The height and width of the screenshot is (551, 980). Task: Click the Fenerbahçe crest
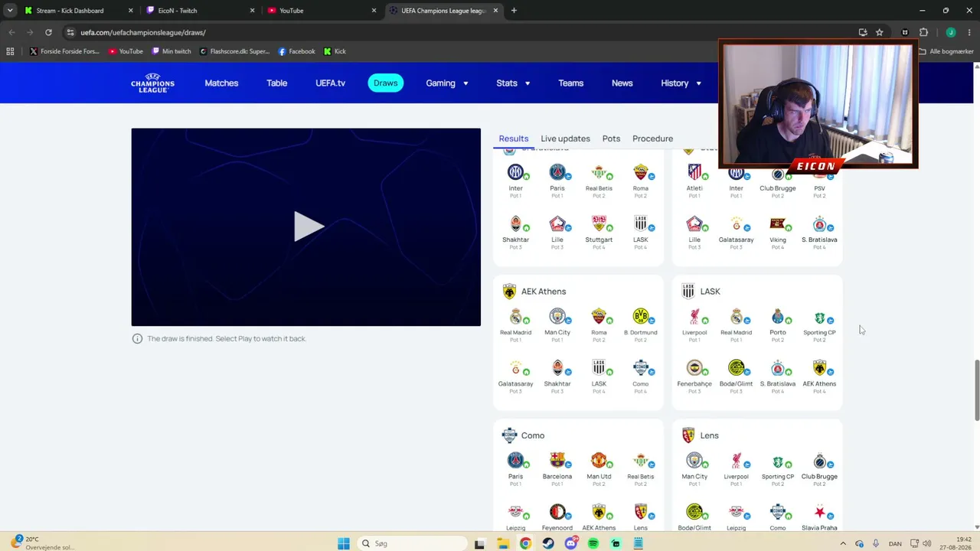pos(694,367)
